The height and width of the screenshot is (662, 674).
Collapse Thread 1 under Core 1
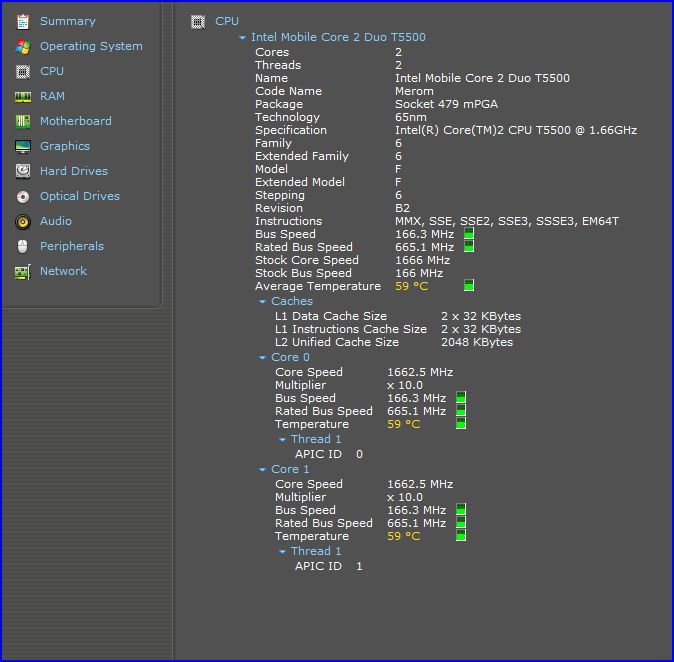tap(282, 552)
